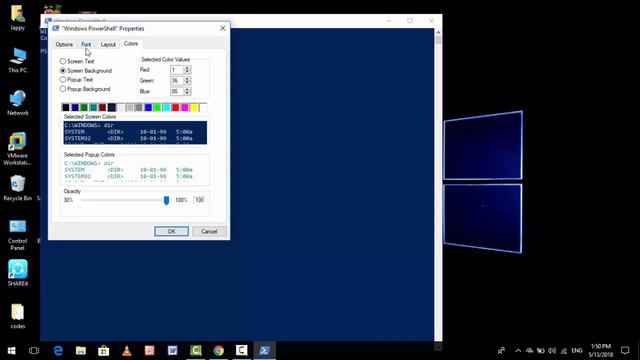The height and width of the screenshot is (360, 640).
Task: Pick the yellow color swatch
Action: pos(194,107)
